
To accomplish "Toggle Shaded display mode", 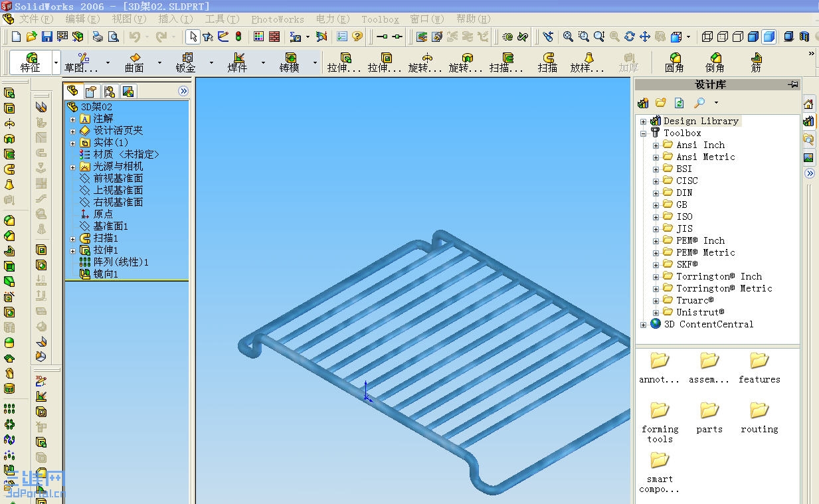I will pos(769,37).
